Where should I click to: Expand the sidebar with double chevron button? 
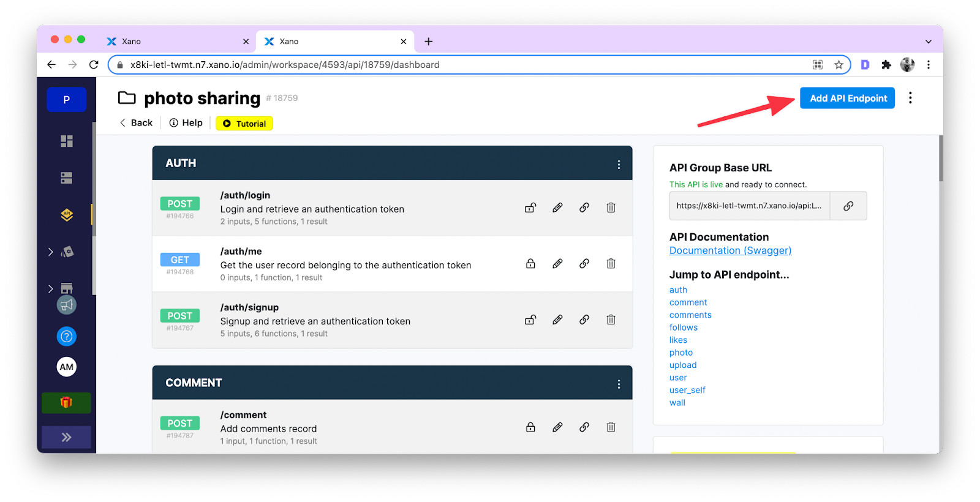pyautogui.click(x=66, y=437)
